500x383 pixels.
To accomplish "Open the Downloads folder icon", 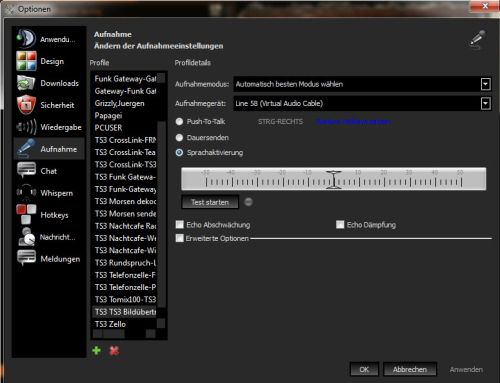I will pos(26,83).
